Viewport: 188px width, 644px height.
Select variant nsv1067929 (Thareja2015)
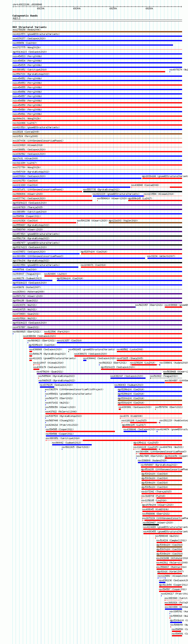click(28, 207)
